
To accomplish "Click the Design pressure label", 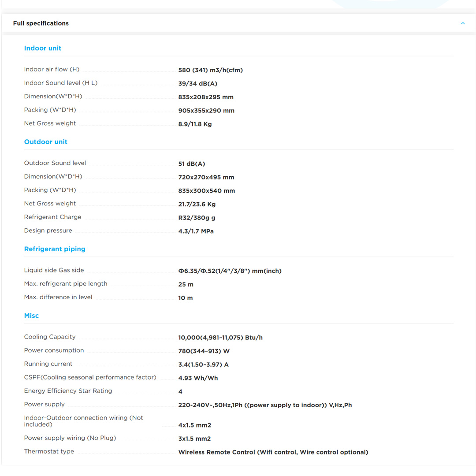I will (x=48, y=231).
